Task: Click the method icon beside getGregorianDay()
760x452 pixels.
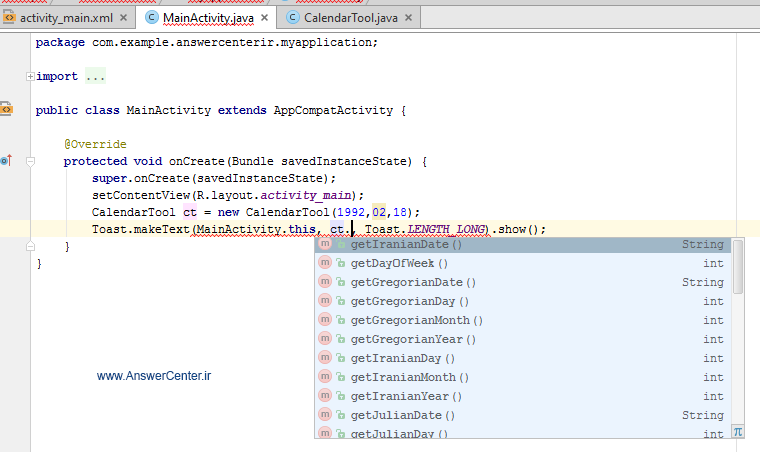Action: pyautogui.click(x=325, y=300)
